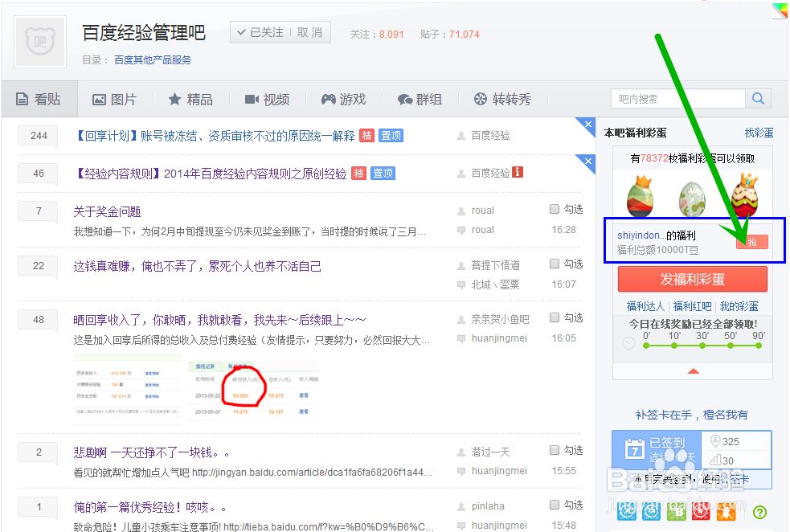790x532 pixels.
Task: Click the folded page corner at top right
Action: click(780, 10)
